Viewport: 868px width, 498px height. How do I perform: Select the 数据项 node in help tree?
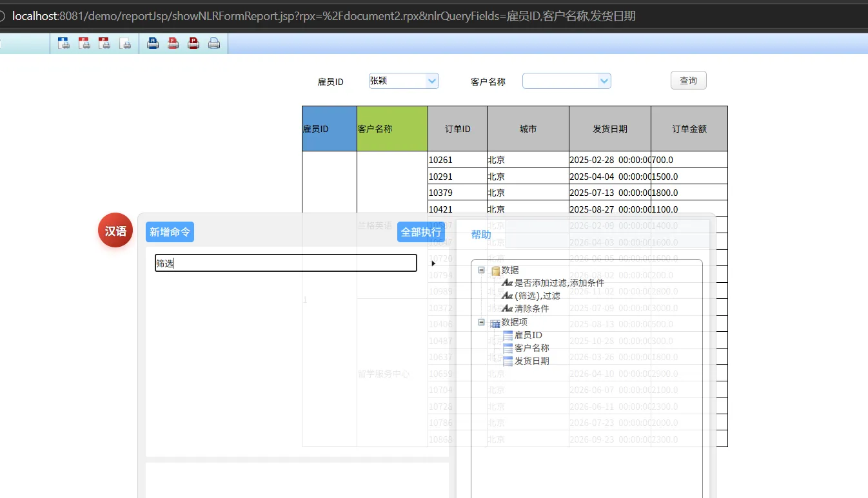[x=509, y=322]
